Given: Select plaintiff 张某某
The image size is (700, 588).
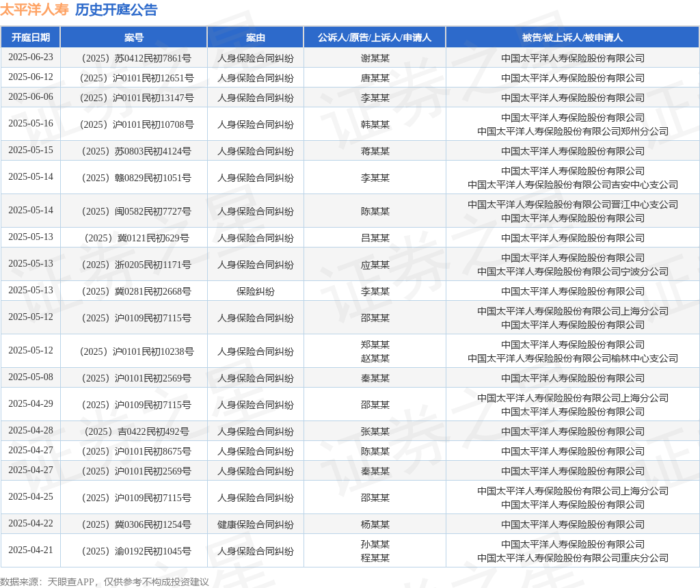Looking at the screenshot, I should [x=375, y=431].
